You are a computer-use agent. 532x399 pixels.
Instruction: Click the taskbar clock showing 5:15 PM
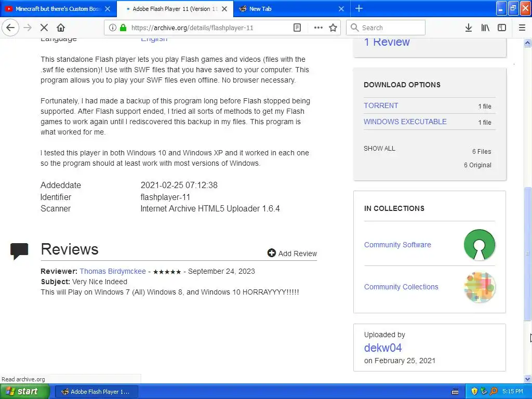pyautogui.click(x=512, y=391)
